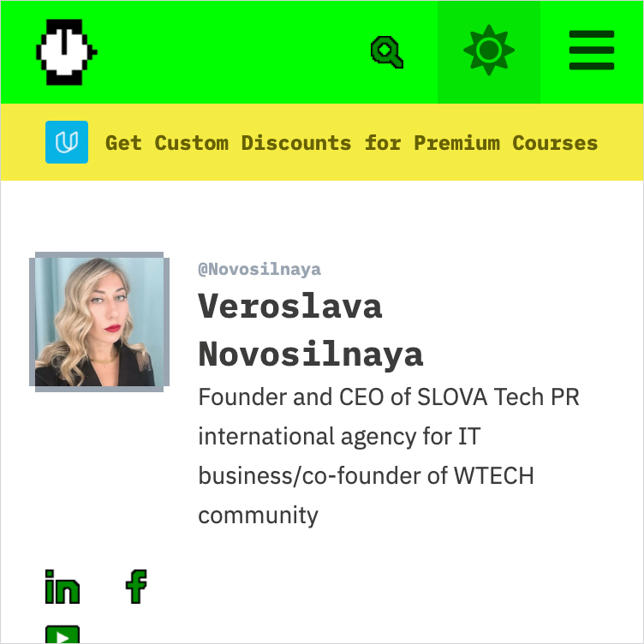Viewport: 644px width, 644px height.
Task: Click empty green header area beside logo
Action: [230, 51]
